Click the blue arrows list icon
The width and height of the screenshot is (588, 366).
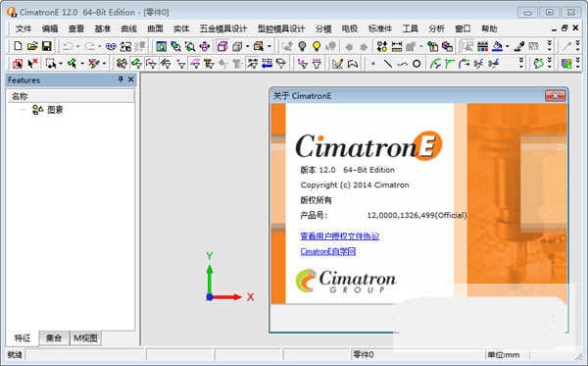267,64
